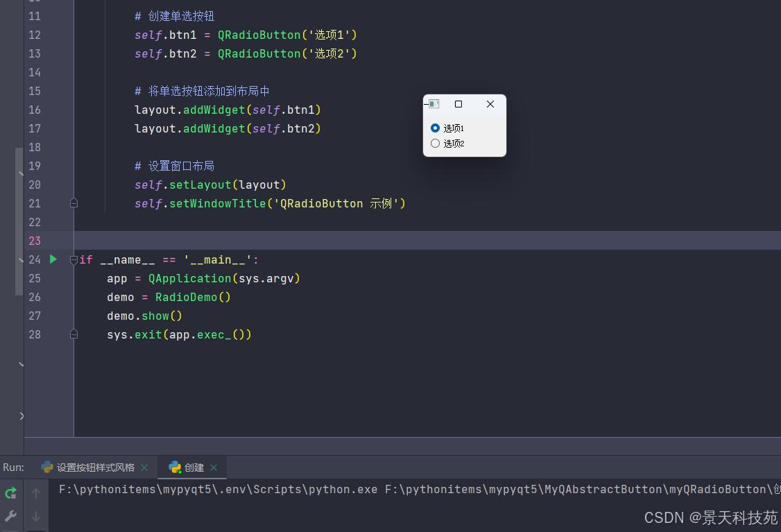Rerun the program with green rerun icon
Viewport: 781px width, 532px height.
point(10,493)
